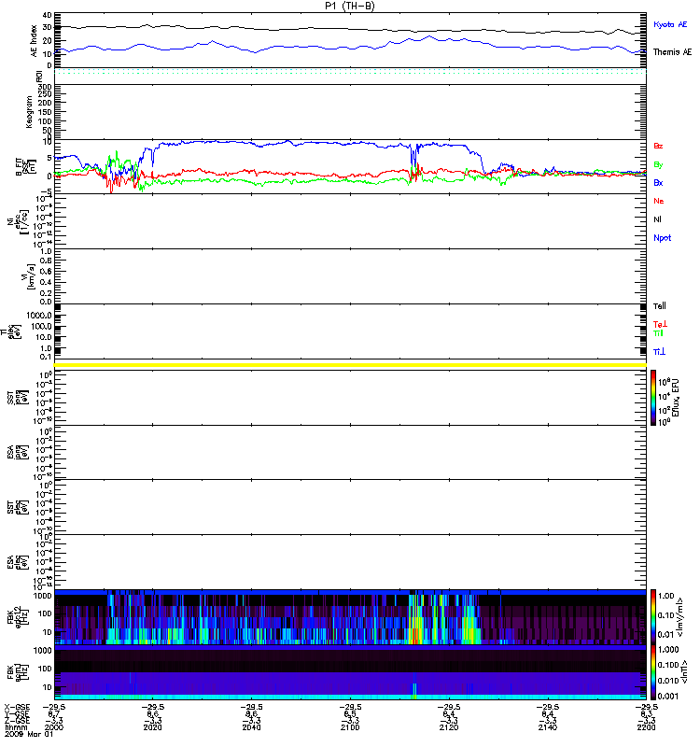Viewport: 700px width, 747px height.
Task: Click the dotted cyan ROI line
Action: (350, 72)
